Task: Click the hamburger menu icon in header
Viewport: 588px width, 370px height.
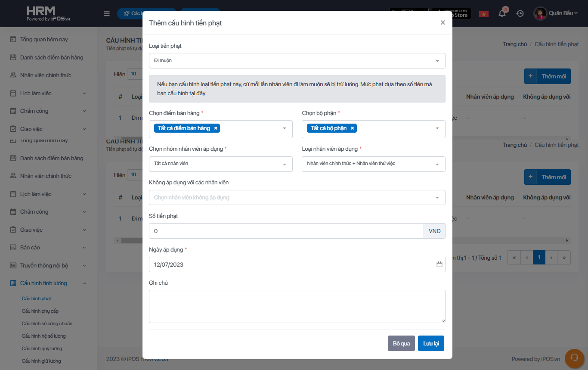Action: coord(107,14)
